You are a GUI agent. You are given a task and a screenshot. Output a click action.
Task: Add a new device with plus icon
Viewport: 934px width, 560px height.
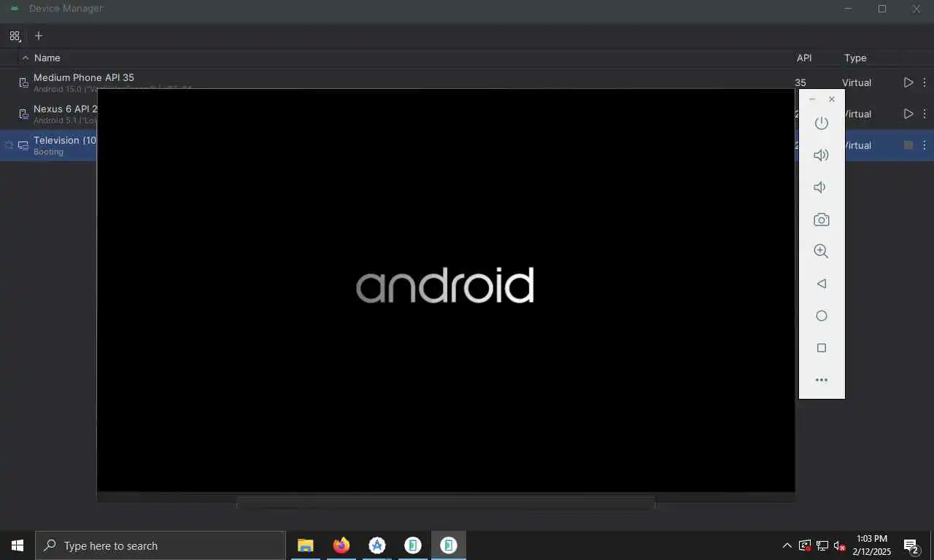39,36
